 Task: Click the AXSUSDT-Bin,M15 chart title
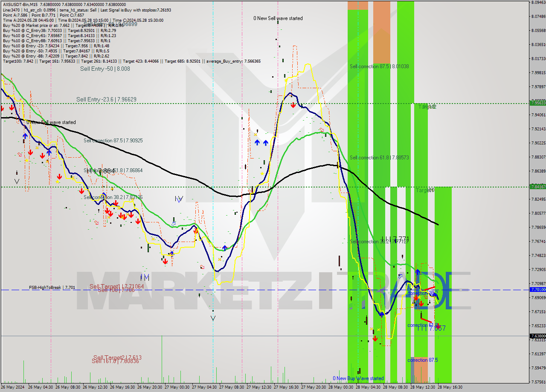(x=21, y=4)
